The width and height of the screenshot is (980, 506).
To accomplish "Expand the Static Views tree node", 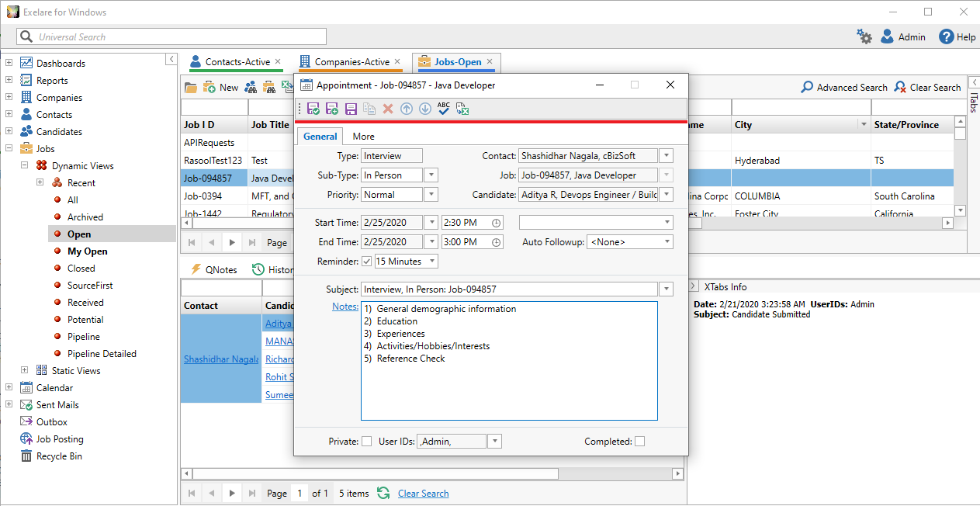I will 24,370.
